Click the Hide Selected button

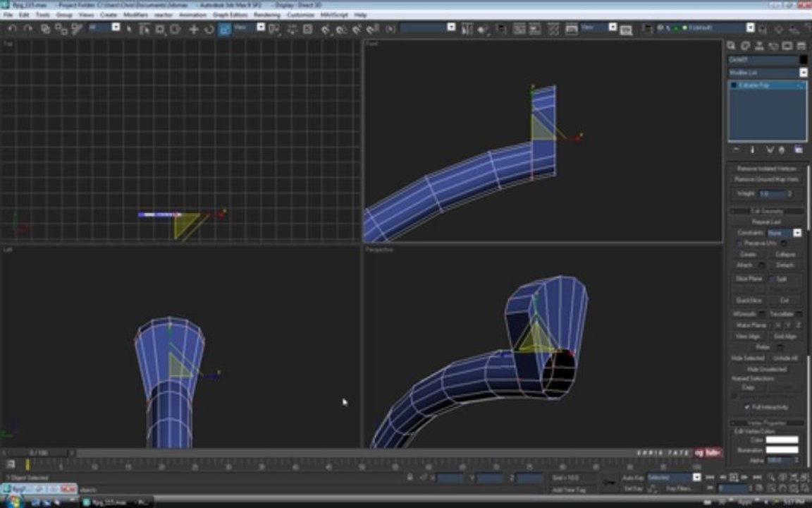(747, 358)
